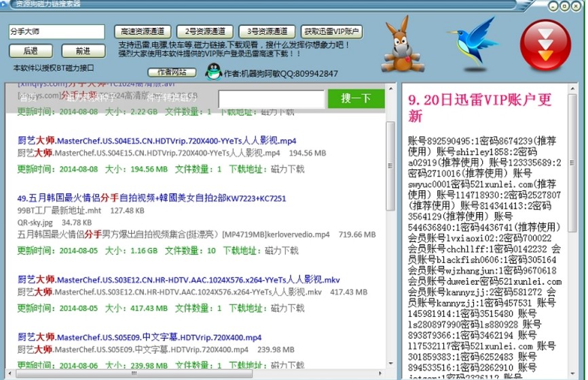Click the 文件数量：10 text
588x380 pixels.
(191, 250)
